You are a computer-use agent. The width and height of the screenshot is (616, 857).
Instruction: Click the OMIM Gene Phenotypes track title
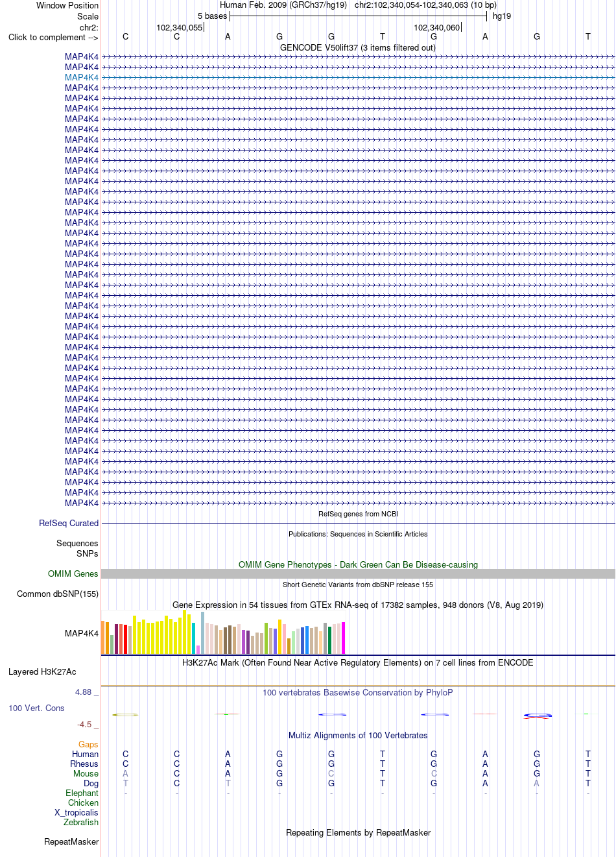tap(358, 564)
